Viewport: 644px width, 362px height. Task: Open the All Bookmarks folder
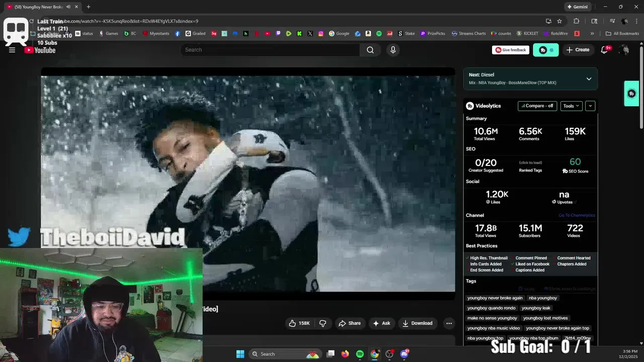point(622,34)
